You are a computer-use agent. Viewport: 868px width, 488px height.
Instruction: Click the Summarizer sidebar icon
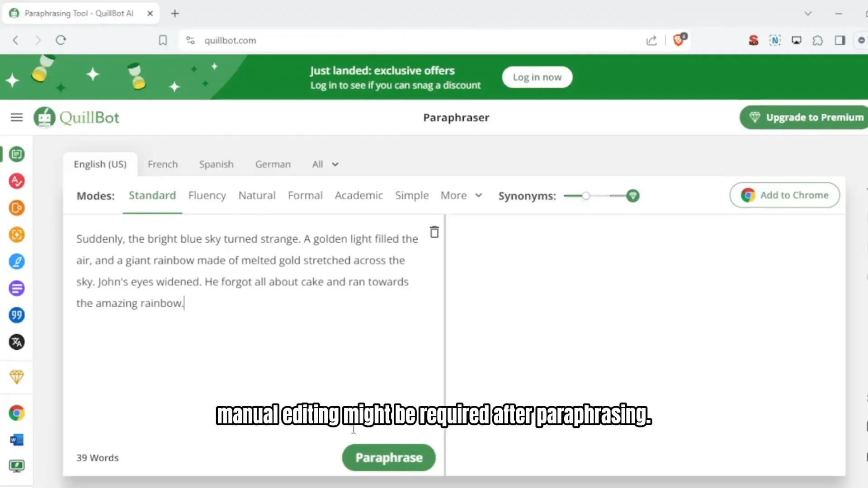pyautogui.click(x=17, y=288)
